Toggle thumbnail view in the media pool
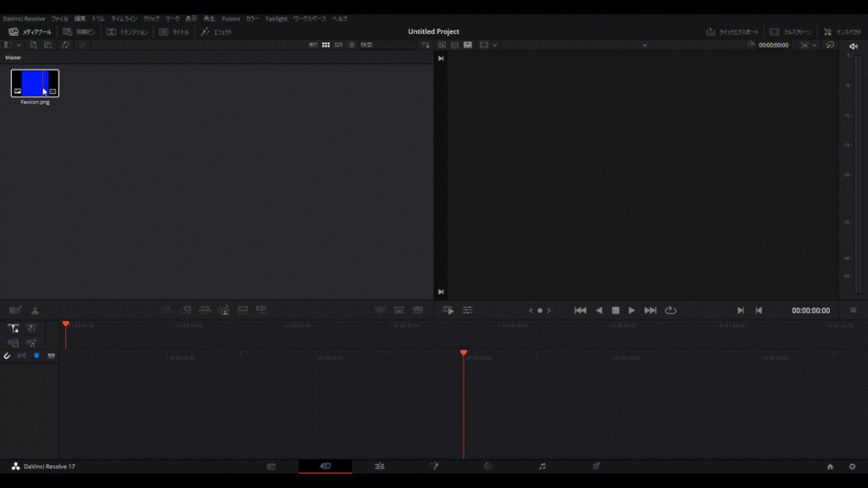 326,45
